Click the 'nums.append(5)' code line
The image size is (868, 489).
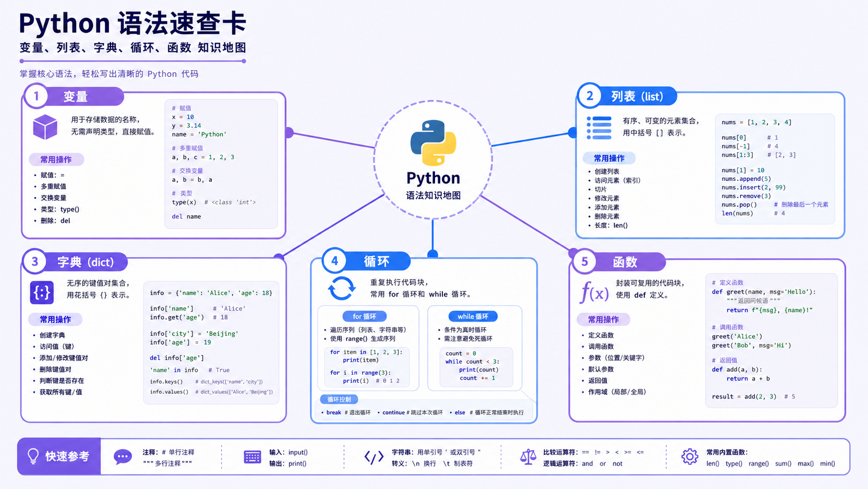tap(747, 178)
